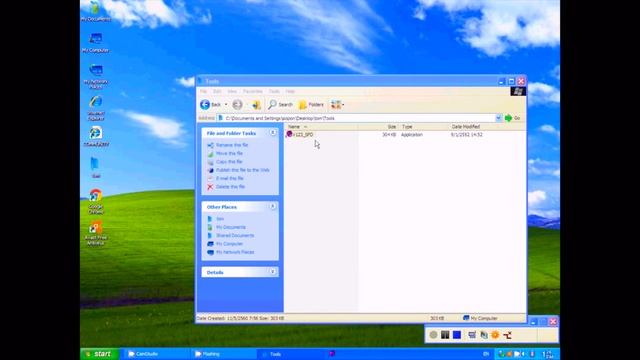Click the language indicator in the taskbar

(486, 354)
